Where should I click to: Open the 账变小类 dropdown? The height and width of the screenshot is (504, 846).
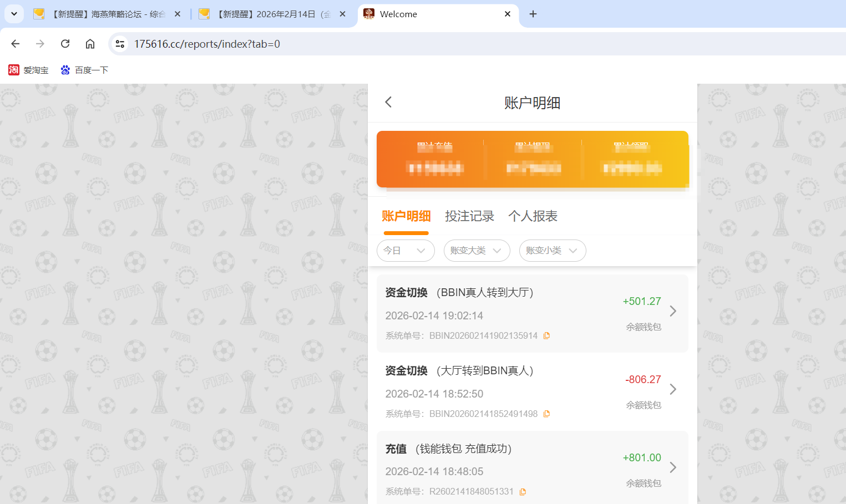click(553, 251)
